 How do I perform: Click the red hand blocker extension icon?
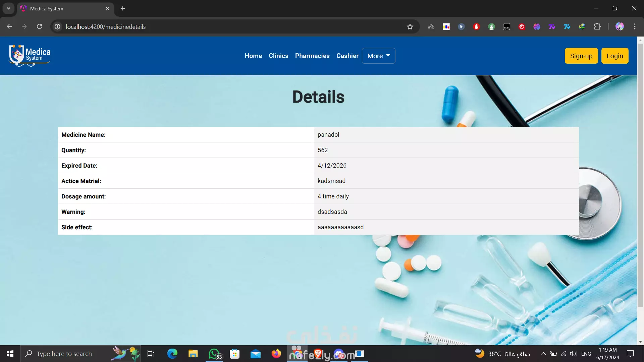click(476, 26)
